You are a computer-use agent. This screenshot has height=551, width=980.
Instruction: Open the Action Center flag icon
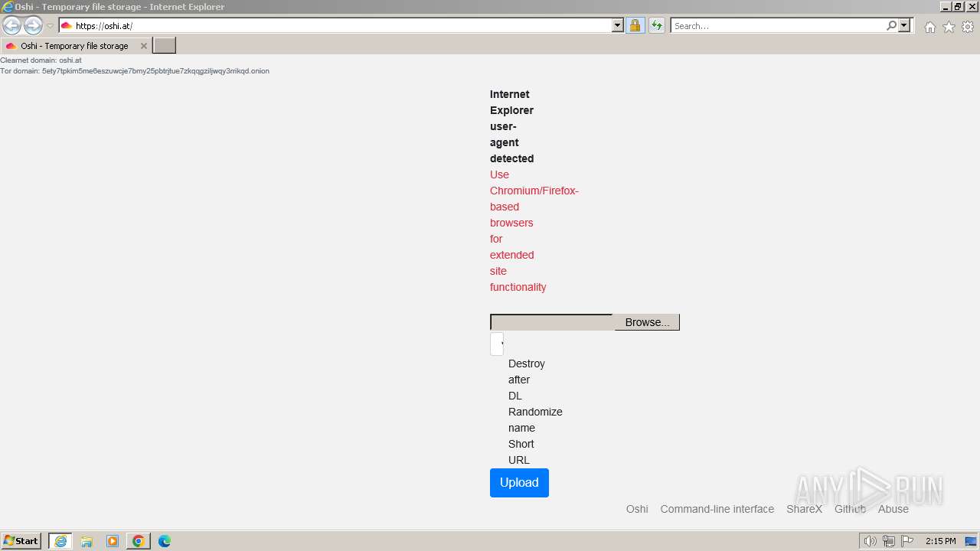907,541
